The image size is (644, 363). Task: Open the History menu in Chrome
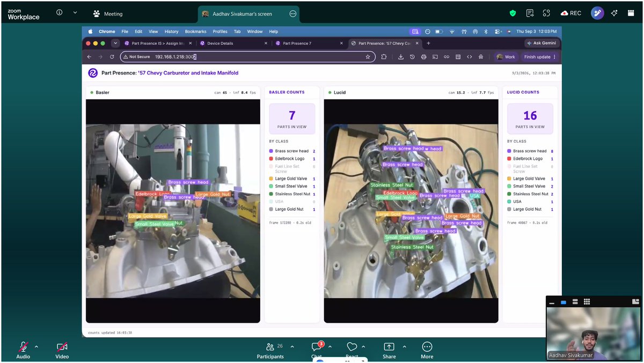[171, 32]
